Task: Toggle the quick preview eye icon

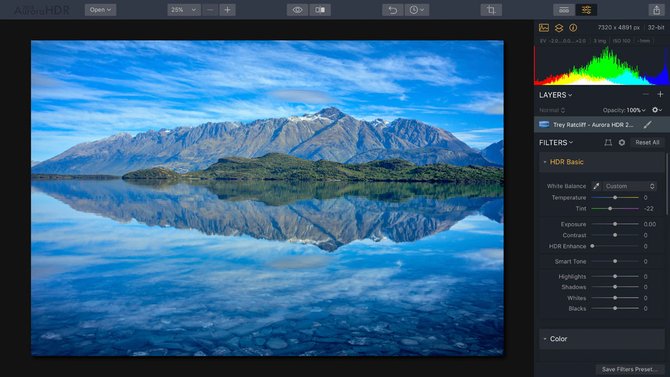Action: [x=297, y=10]
